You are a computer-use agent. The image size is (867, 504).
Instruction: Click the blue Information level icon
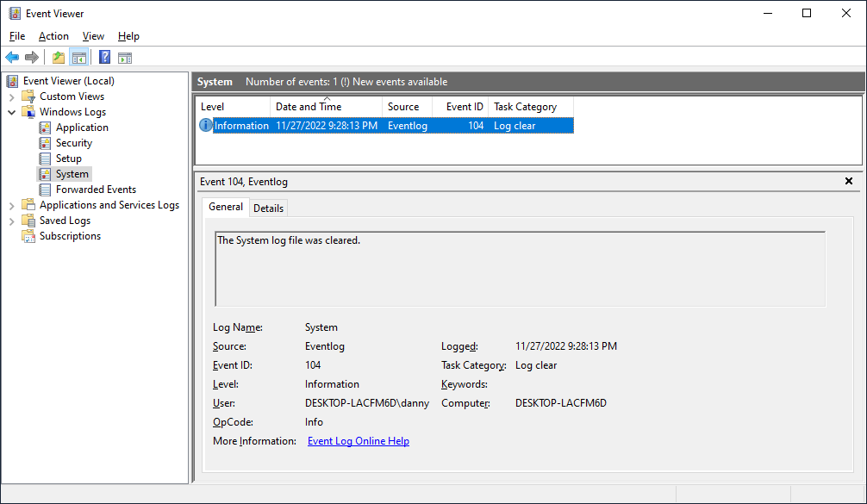(x=205, y=126)
